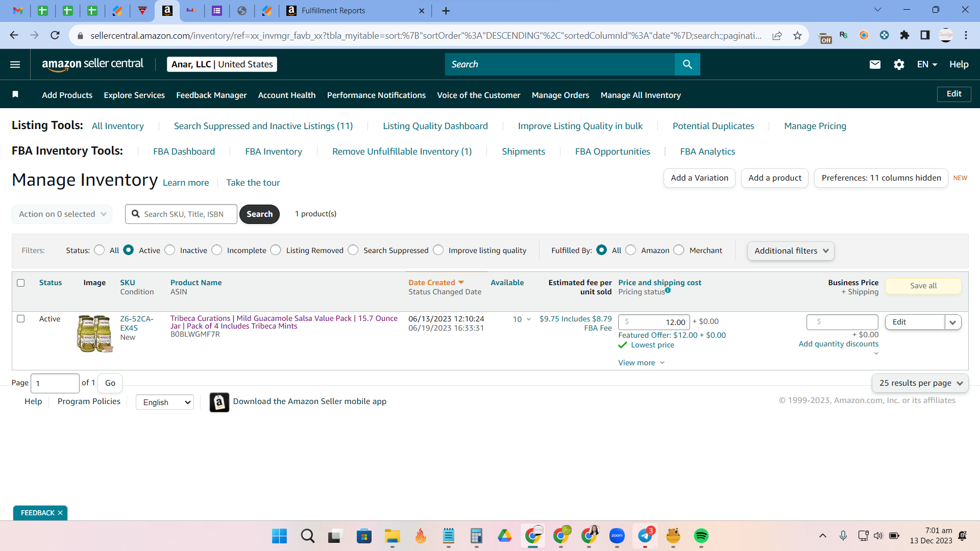This screenshot has height=551, width=980.
Task: Click the Business Price input field
Action: pyautogui.click(x=842, y=322)
